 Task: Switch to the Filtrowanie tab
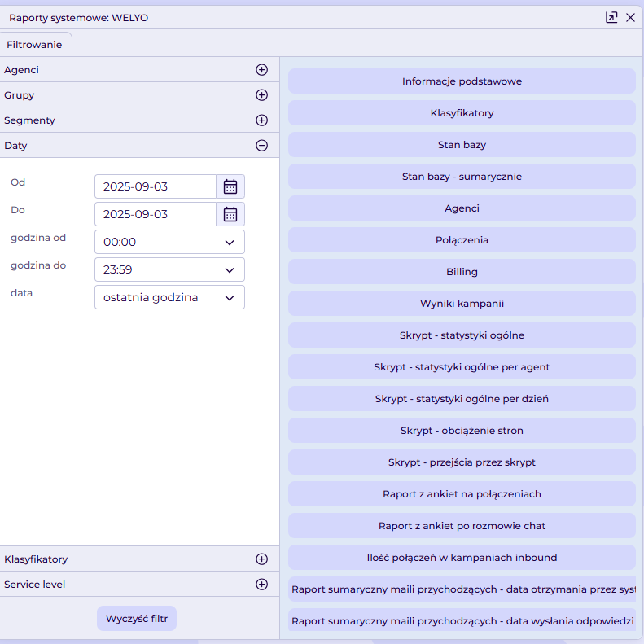coord(34,44)
